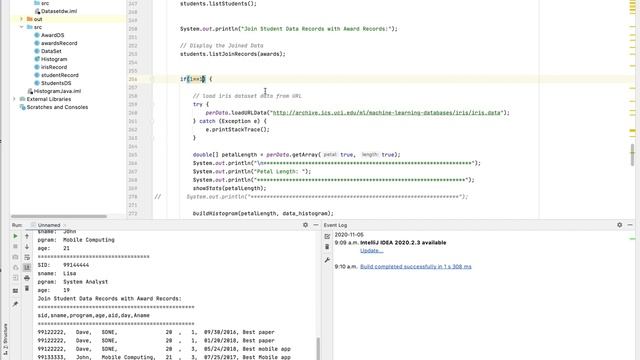The height and width of the screenshot is (360, 640).
Task: Open the iris.data URL in code
Action: (387, 113)
